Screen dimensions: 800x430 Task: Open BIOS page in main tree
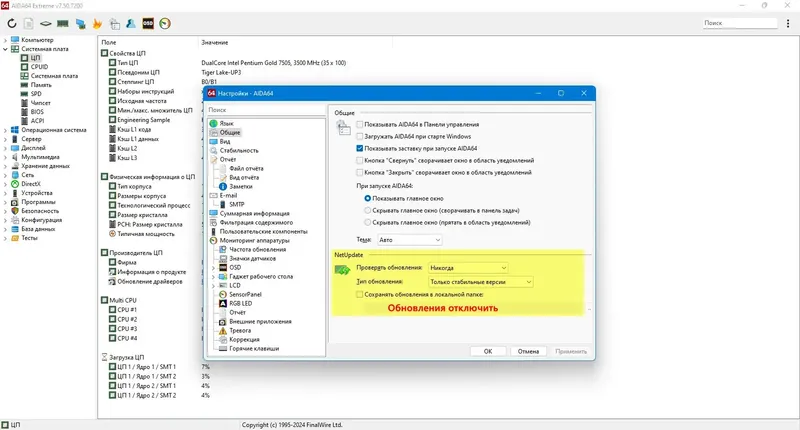pos(37,112)
